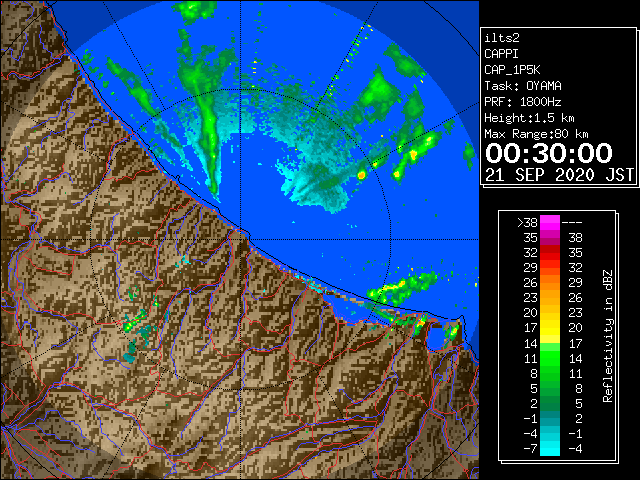This screenshot has height=480, width=640.
Task: Click the 'CAP_1P5K' text
Action: point(512,70)
